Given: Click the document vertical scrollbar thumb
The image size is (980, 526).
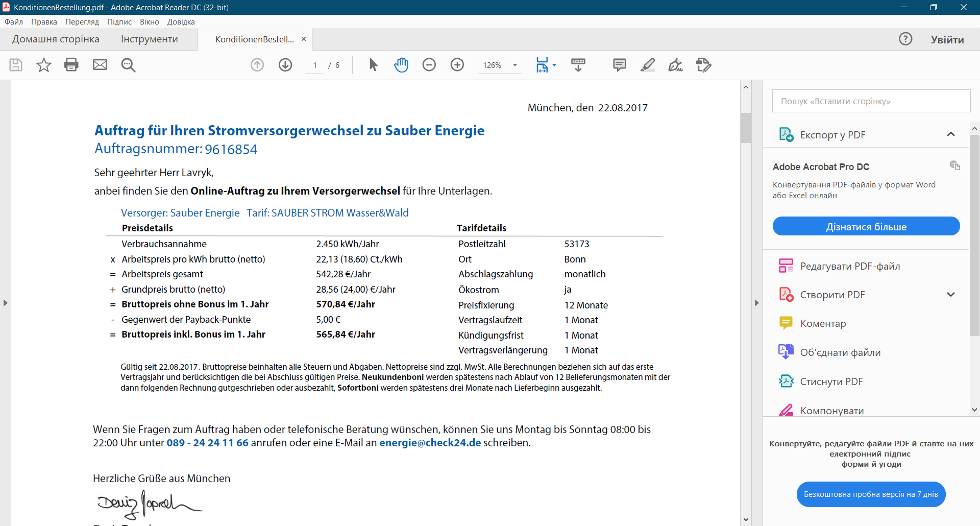Looking at the screenshot, I should point(746,128).
